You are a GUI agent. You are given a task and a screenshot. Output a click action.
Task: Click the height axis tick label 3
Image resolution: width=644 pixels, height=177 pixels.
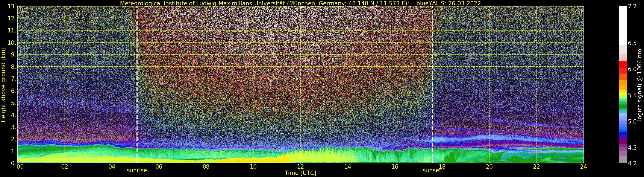click(x=13, y=127)
